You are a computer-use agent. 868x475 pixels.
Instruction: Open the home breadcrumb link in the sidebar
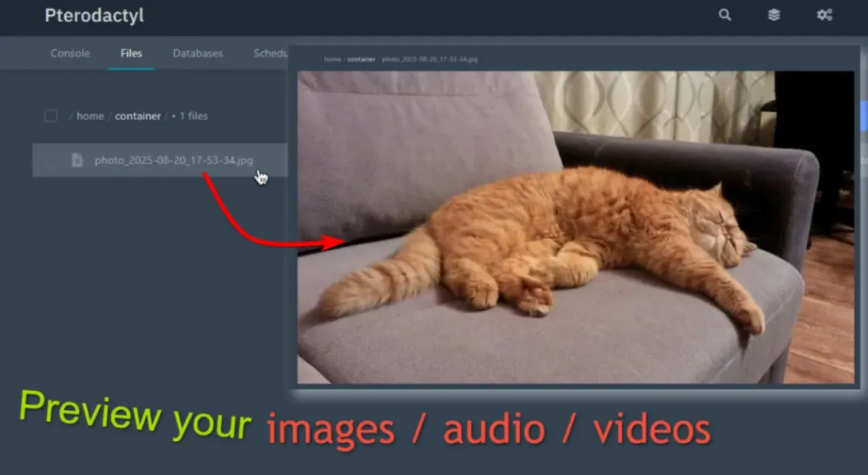pyautogui.click(x=90, y=116)
